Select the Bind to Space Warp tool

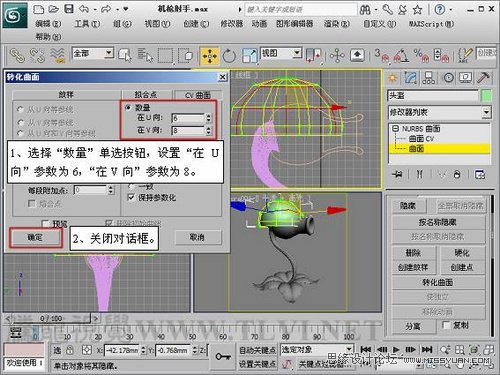[57, 55]
